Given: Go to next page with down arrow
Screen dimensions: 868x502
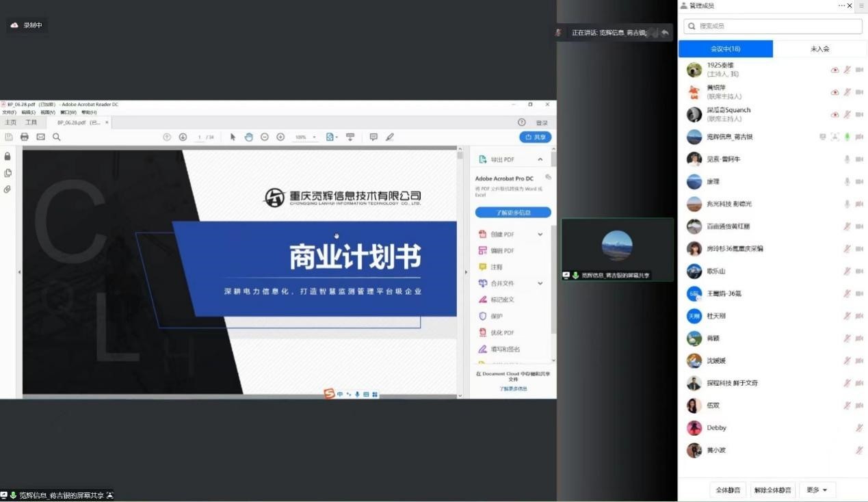Looking at the screenshot, I should (183, 137).
